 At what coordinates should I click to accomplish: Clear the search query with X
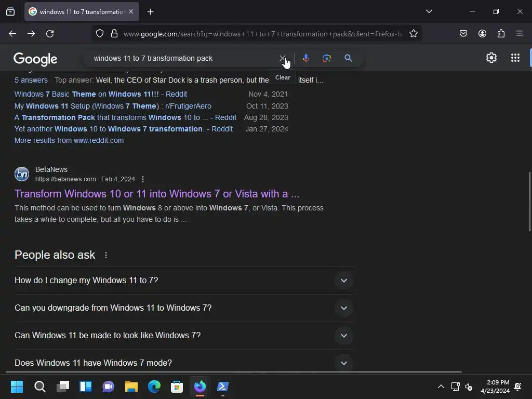click(x=282, y=58)
